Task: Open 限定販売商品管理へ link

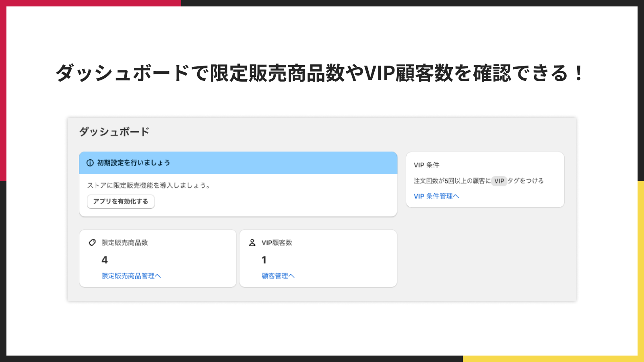Action: click(131, 276)
